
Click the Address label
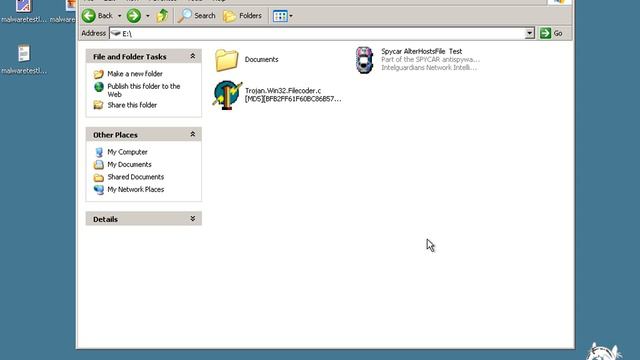pos(93,33)
